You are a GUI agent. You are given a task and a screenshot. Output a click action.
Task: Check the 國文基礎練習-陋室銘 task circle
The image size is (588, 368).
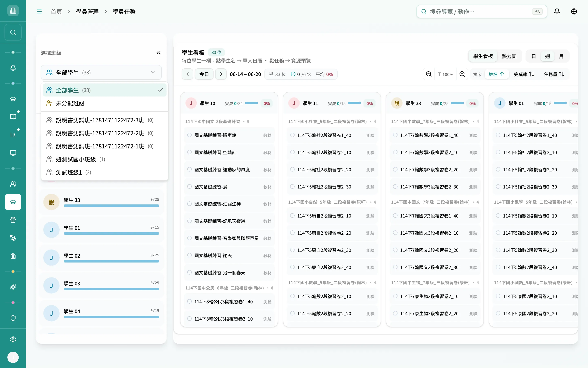click(x=189, y=135)
